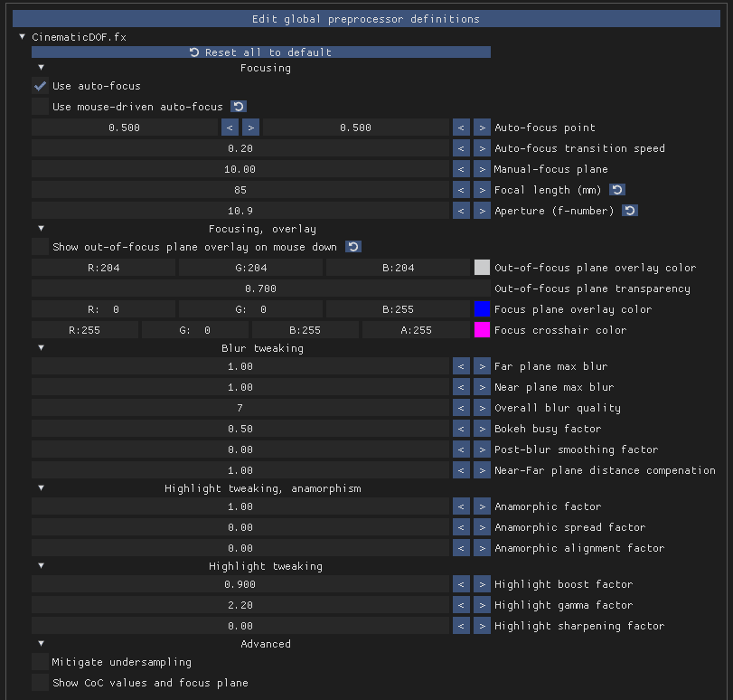Viewport: 733px width, 700px height.
Task: Decrease the Overall blur quality value
Action: (461, 408)
